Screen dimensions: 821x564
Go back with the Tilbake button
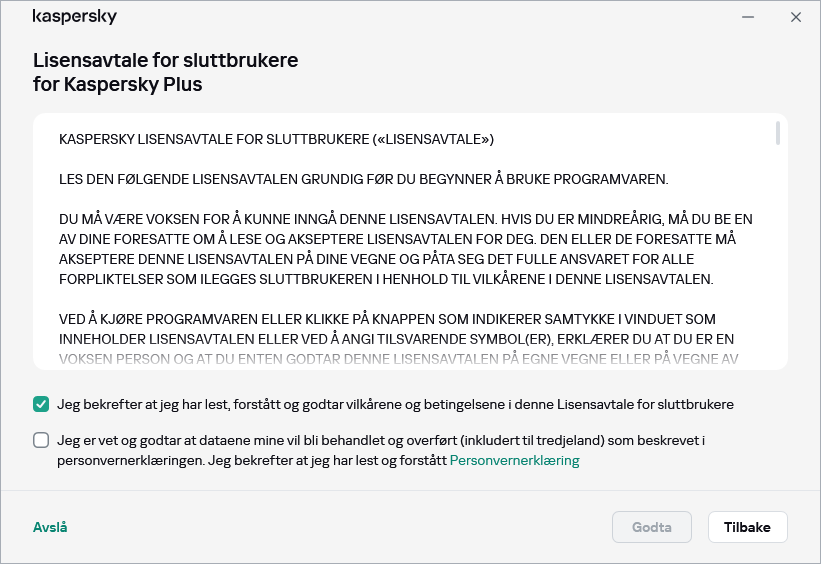(x=747, y=527)
